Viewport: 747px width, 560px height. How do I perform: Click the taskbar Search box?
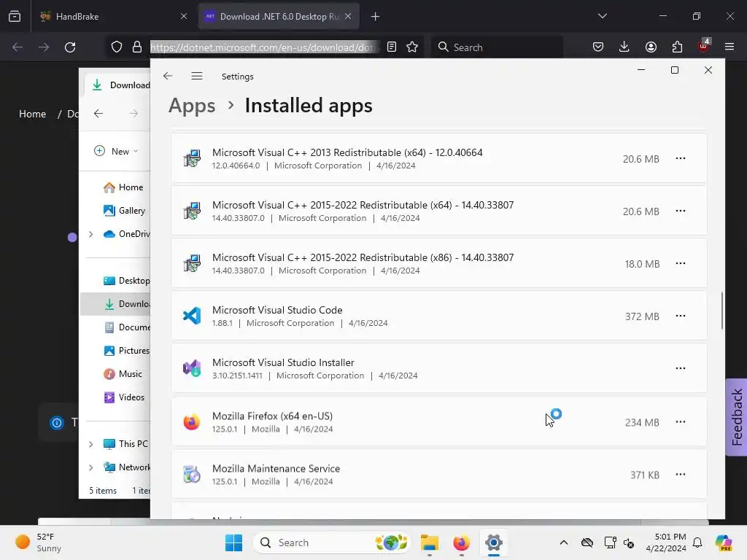coord(332,542)
